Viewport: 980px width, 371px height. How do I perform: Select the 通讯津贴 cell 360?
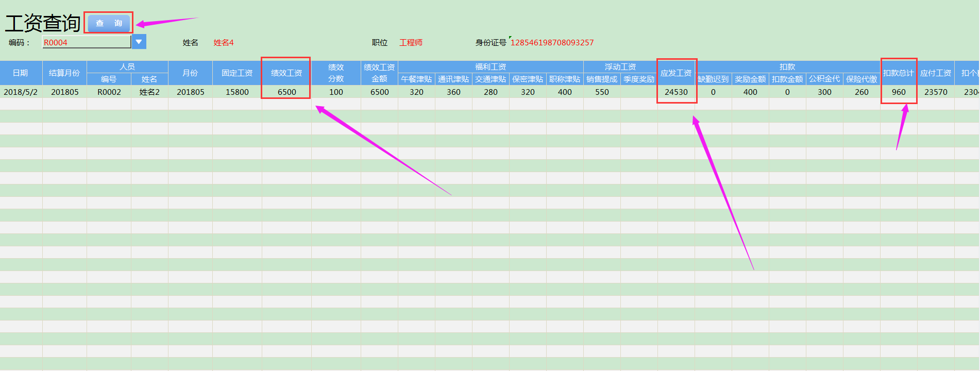[x=453, y=92]
